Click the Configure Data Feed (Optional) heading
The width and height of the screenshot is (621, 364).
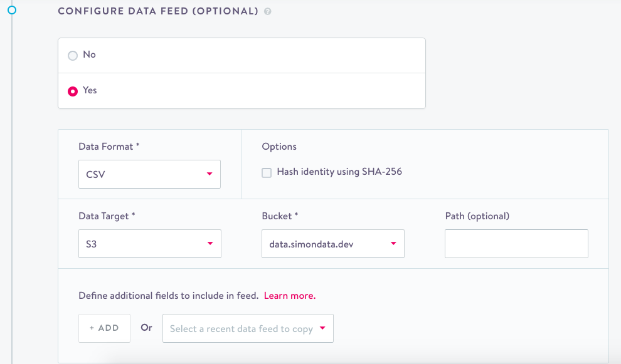157,11
